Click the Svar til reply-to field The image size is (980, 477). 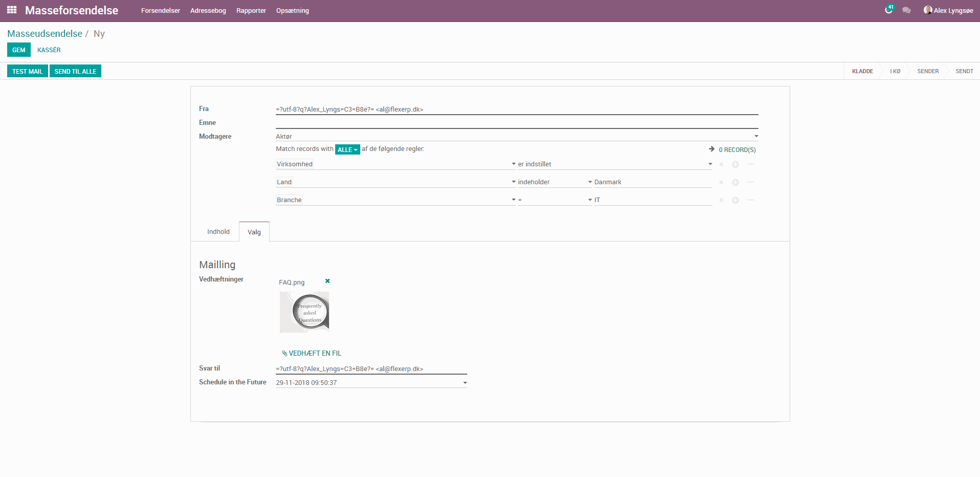click(x=372, y=368)
